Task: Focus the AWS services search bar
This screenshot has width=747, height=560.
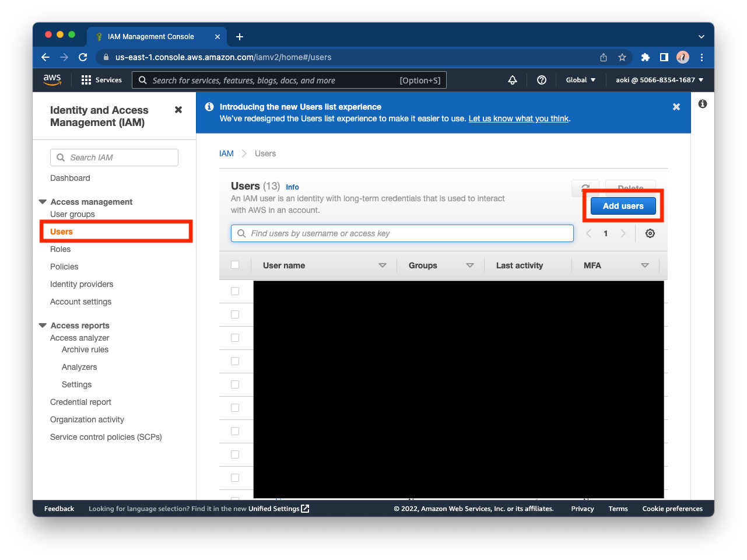Action: point(289,80)
